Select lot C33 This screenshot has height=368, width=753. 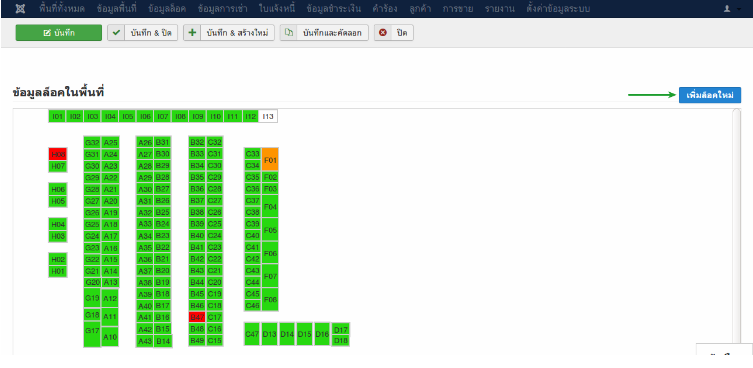(253, 154)
